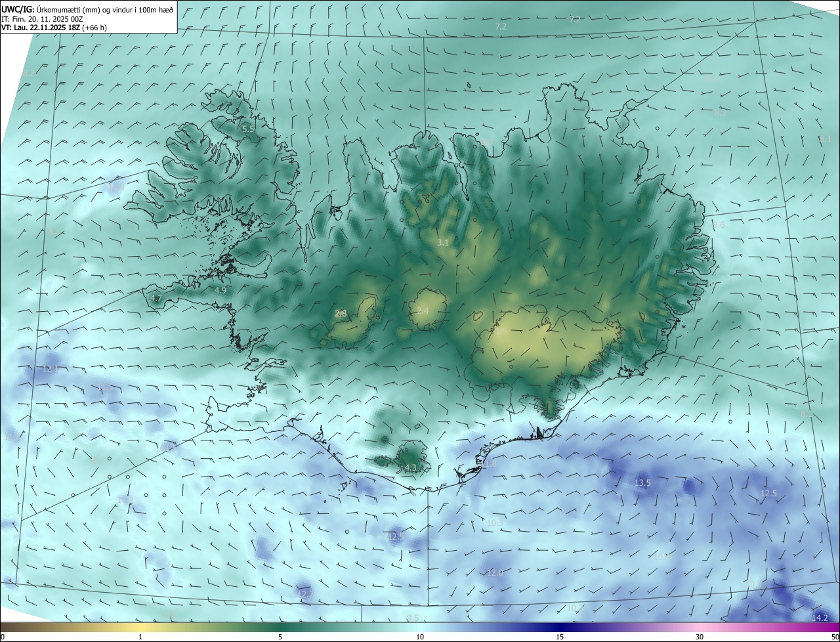This screenshot has width=840, height=642.
Task: Pick the yellow colorbar segment above 1
Action: (140, 628)
